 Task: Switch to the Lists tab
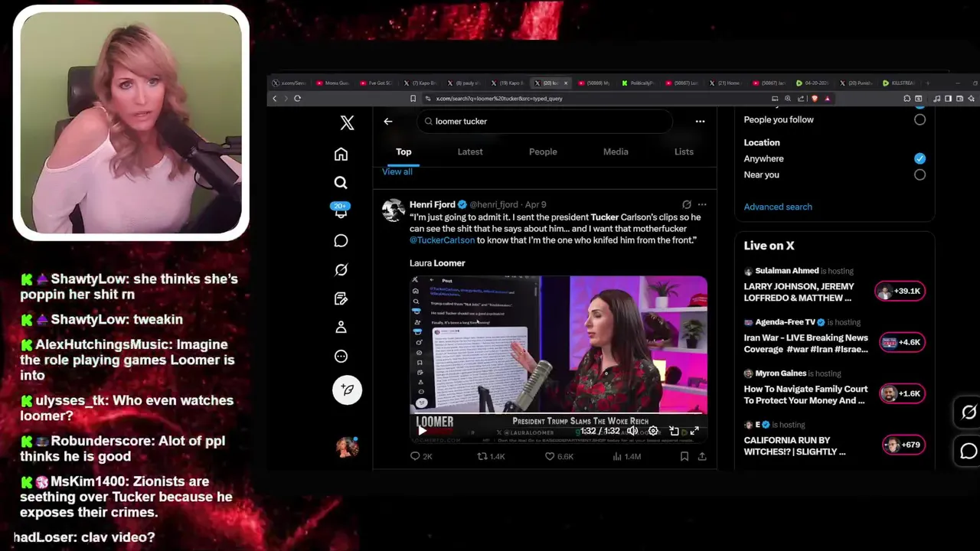pos(684,152)
